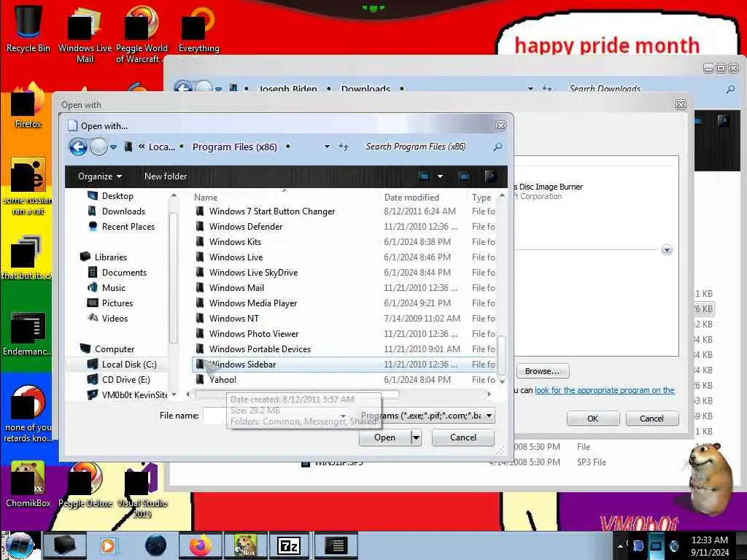747x560 pixels.
Task: Click the horizontal scrollbar under file list
Action: click(296, 394)
